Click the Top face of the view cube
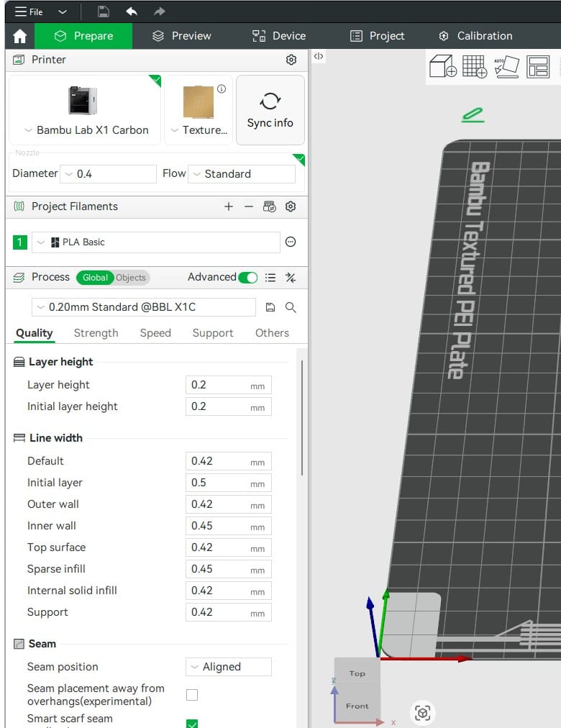 click(357, 673)
